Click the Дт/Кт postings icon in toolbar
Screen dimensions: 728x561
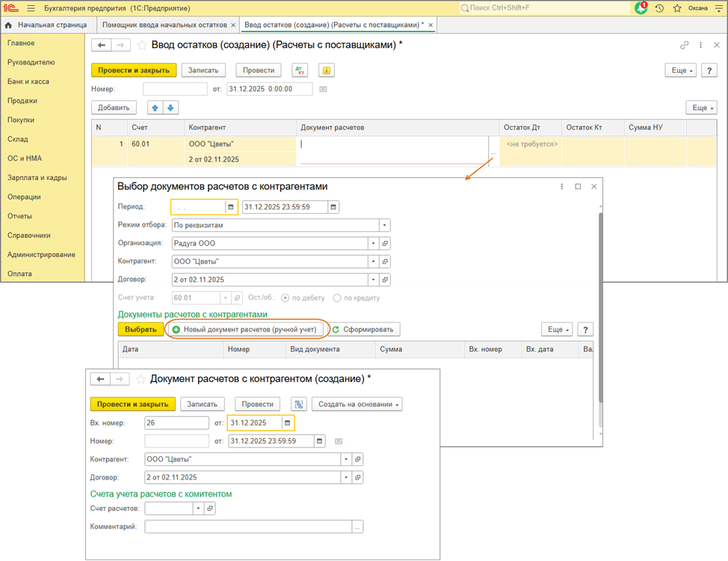coord(300,70)
